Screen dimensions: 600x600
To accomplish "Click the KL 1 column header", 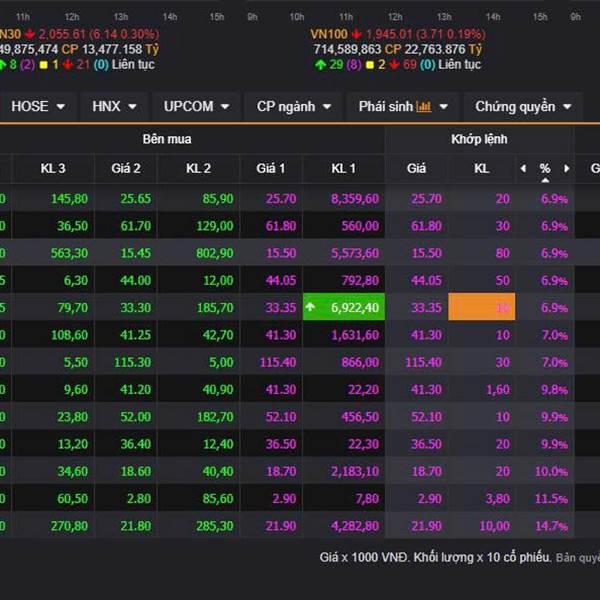I will (343, 168).
